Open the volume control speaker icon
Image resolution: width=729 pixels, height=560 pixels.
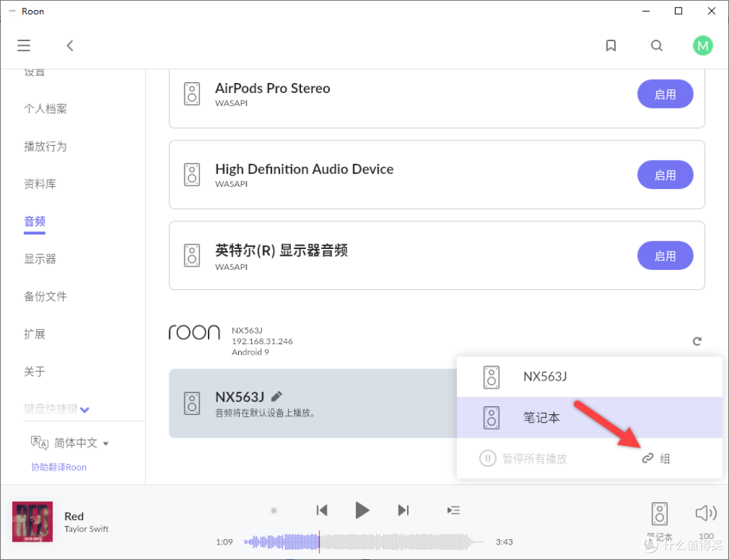coord(705,513)
